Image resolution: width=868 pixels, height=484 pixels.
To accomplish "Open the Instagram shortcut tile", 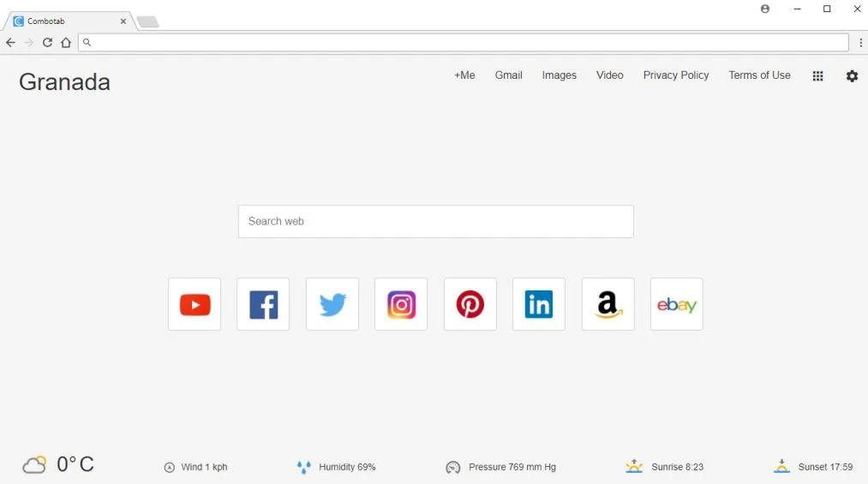I will click(x=401, y=304).
